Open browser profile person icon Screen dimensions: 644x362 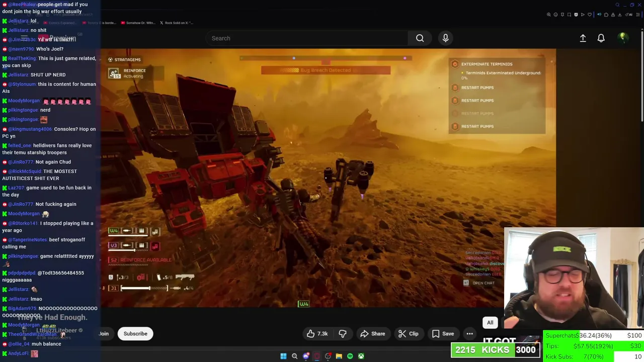[x=613, y=15]
